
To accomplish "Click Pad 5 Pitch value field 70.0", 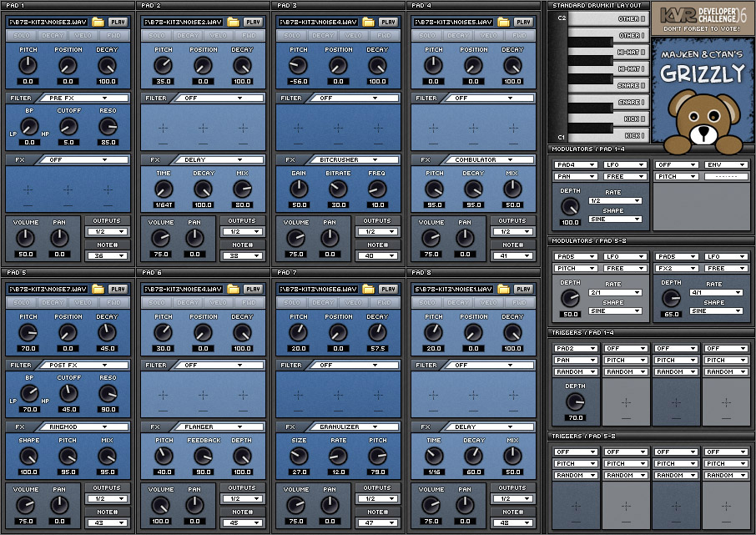I will (28, 348).
